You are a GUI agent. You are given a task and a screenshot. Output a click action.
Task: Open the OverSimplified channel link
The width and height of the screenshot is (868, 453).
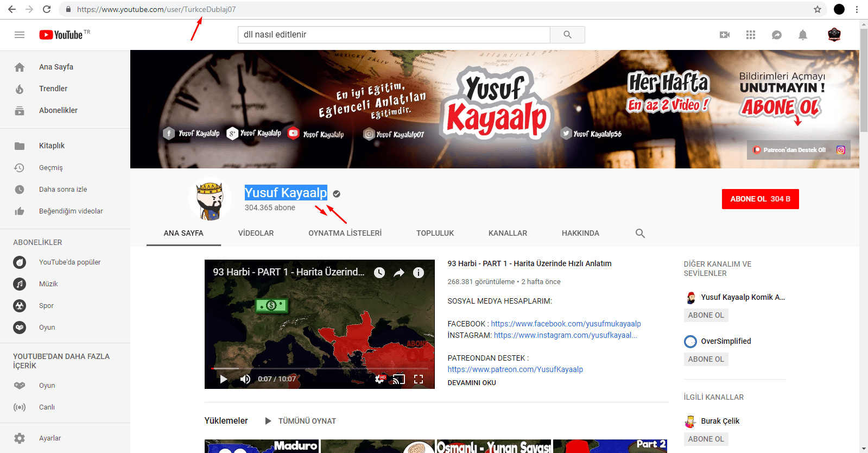pyautogui.click(x=726, y=341)
